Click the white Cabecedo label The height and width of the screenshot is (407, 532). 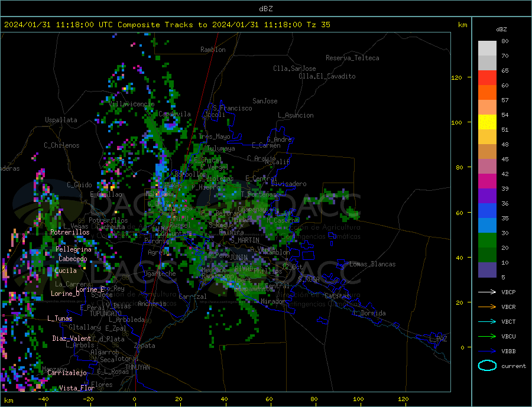tap(73, 259)
